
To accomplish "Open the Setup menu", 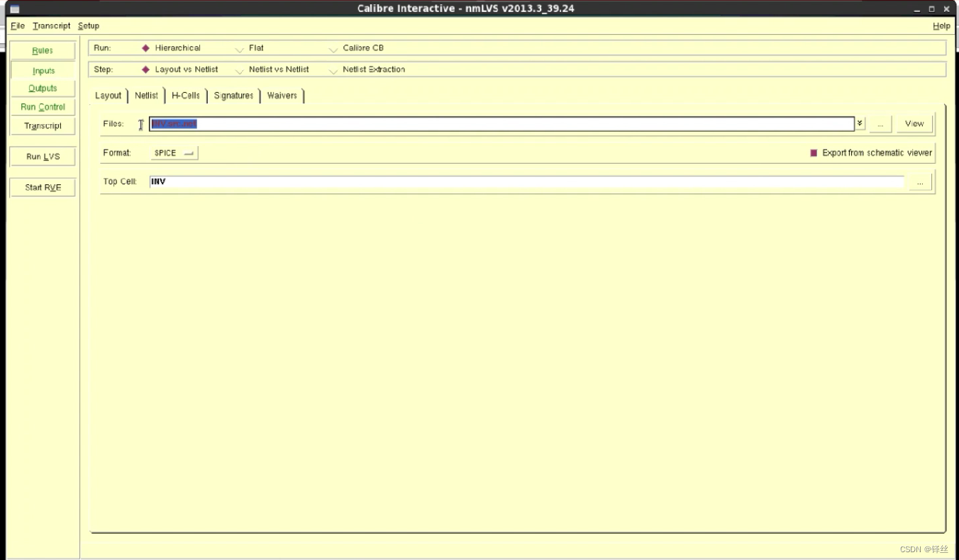I will click(89, 26).
